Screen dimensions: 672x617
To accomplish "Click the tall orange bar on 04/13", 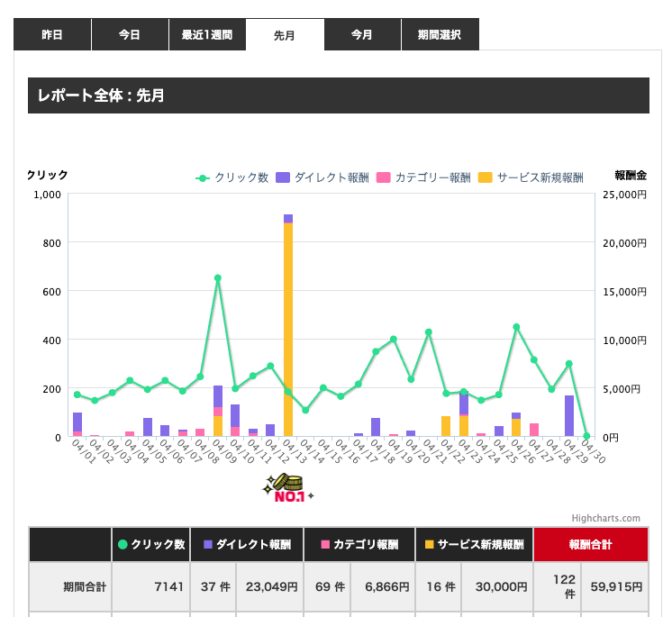I will point(288,329).
